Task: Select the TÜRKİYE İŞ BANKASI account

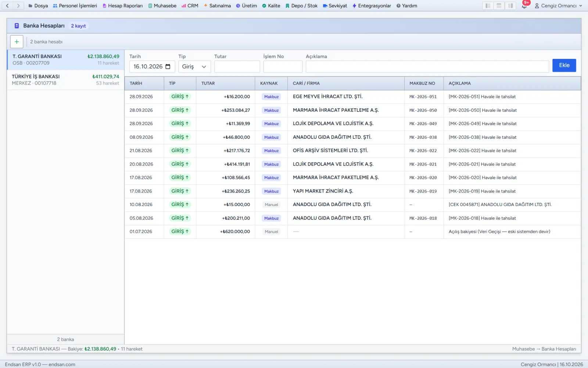Action: click(65, 80)
